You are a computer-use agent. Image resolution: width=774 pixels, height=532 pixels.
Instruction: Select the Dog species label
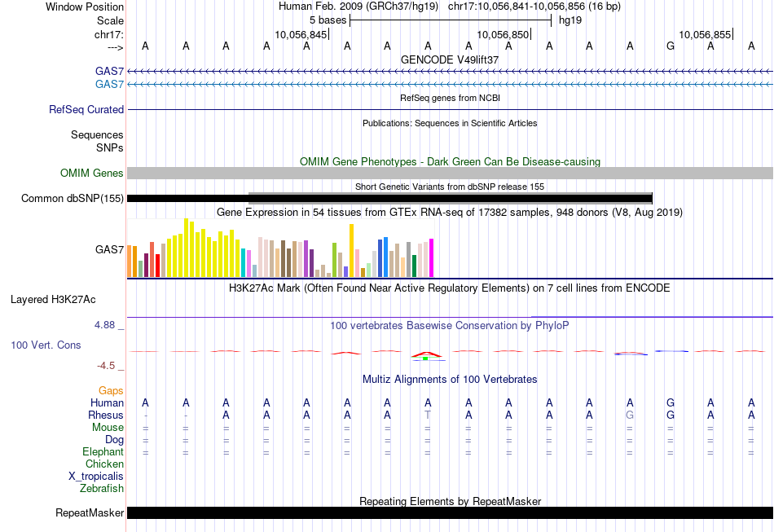coord(114,439)
